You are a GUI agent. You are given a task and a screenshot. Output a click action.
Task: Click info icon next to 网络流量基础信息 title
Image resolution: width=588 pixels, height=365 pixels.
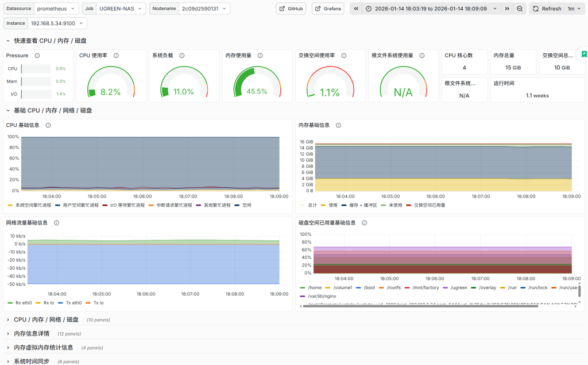click(x=57, y=223)
